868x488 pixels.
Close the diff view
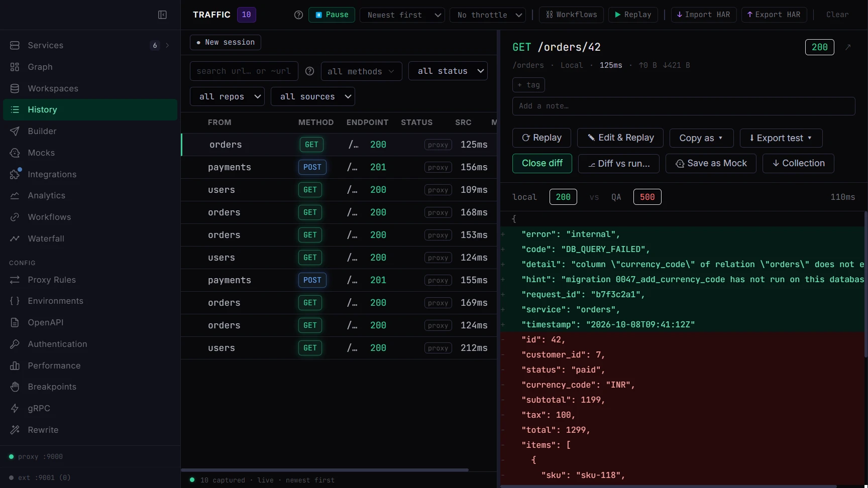tap(542, 163)
